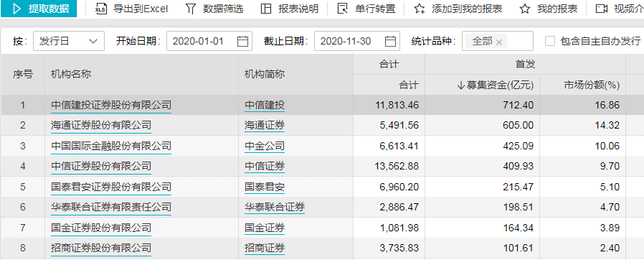
Task: Open 中信建投证券股份有限公司 link
Action: [x=111, y=106]
